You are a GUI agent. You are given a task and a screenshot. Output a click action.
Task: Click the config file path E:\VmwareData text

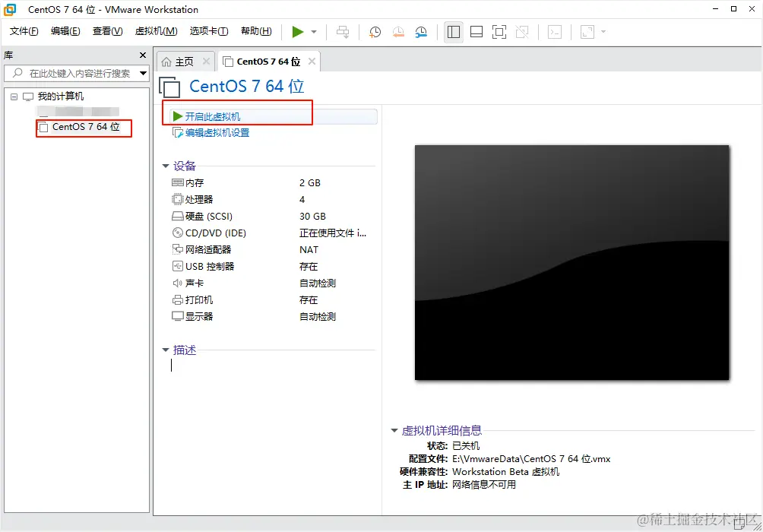pyautogui.click(x=531, y=459)
